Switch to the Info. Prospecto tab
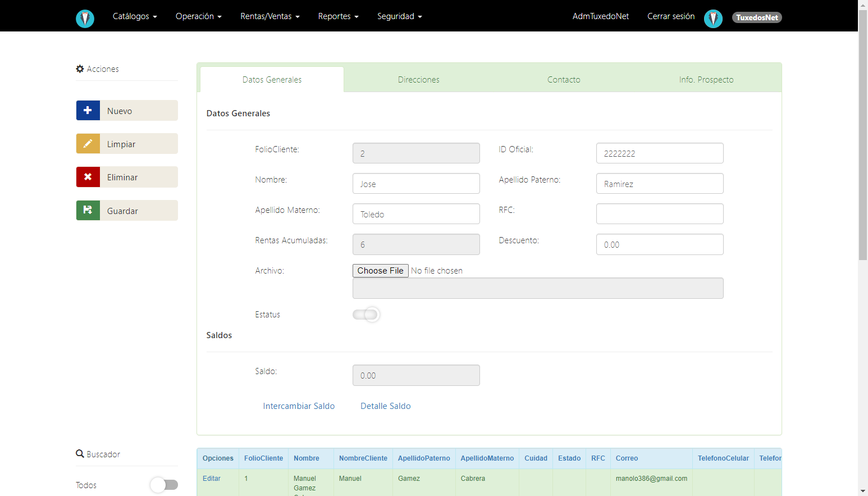 tap(706, 80)
